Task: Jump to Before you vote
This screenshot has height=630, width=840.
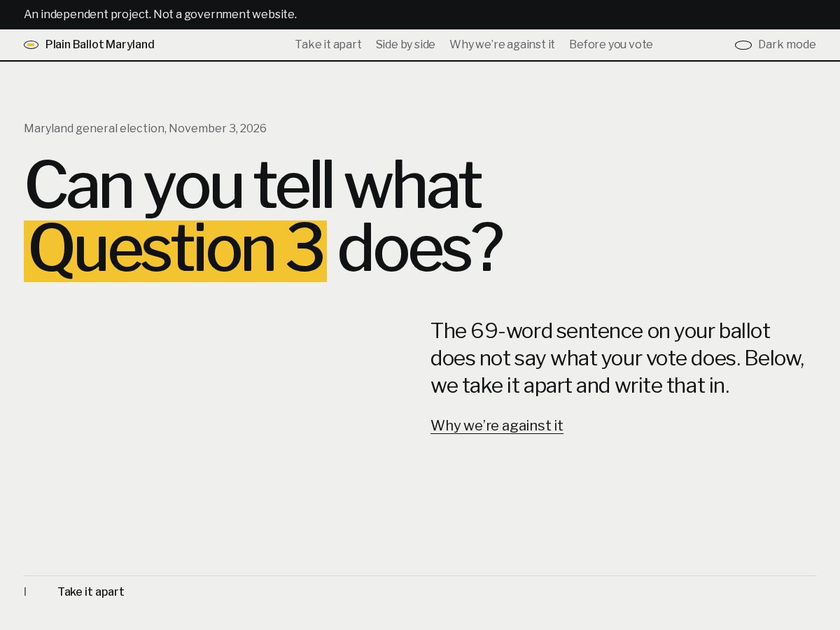Action: (x=611, y=45)
